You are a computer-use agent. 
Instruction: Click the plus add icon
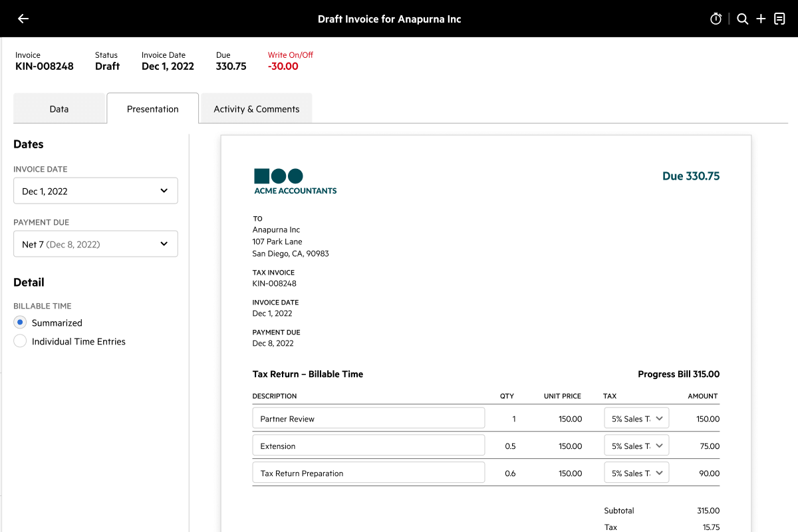tap(761, 19)
